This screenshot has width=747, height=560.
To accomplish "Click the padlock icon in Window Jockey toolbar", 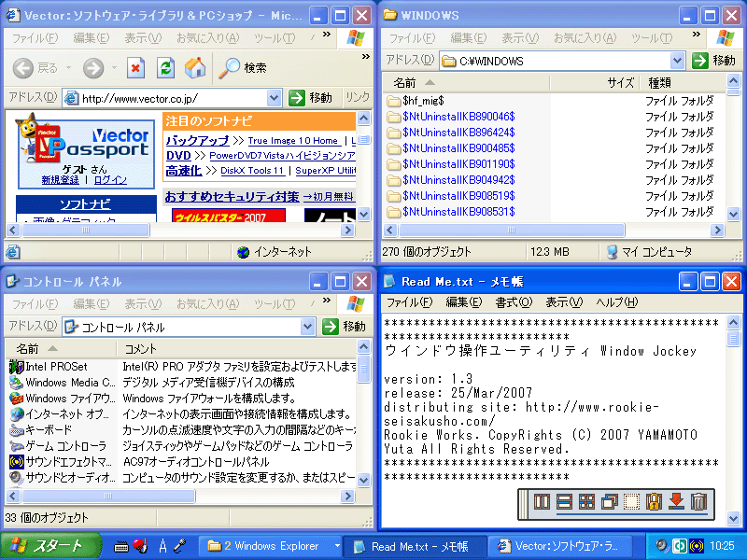I will pos(655,501).
